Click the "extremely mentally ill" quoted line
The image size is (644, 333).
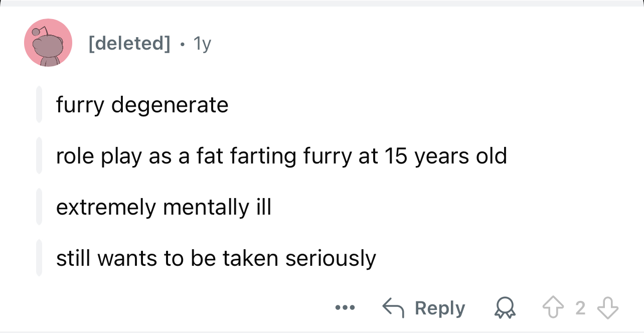point(164,207)
